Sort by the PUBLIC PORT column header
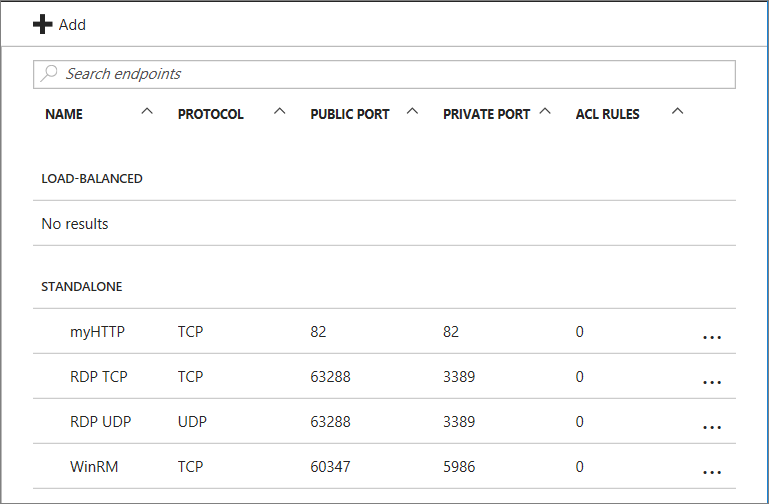Screen dimensions: 769x504 click(350, 114)
